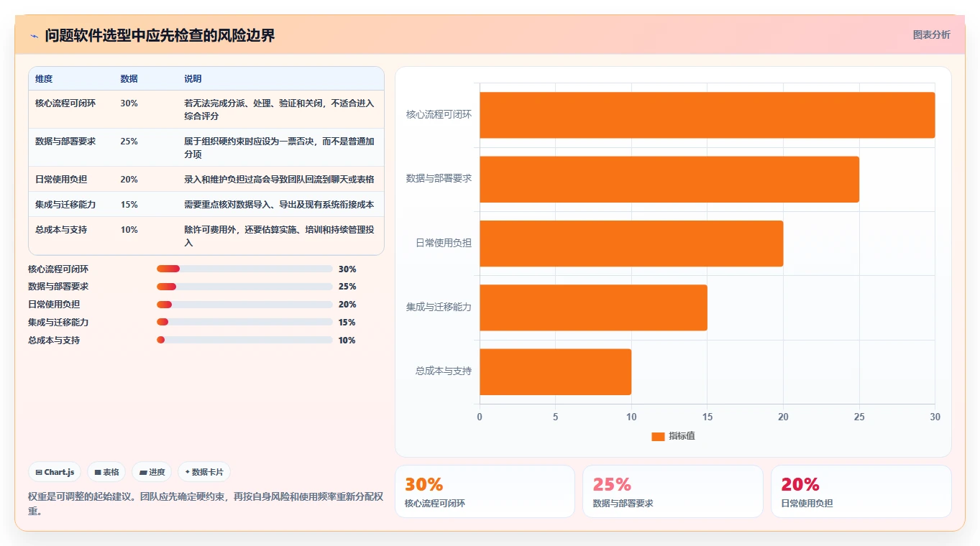This screenshot has width=980, height=546.
Task: Click the 集成与迁移能力 15% progress bar
Action: [244, 322]
